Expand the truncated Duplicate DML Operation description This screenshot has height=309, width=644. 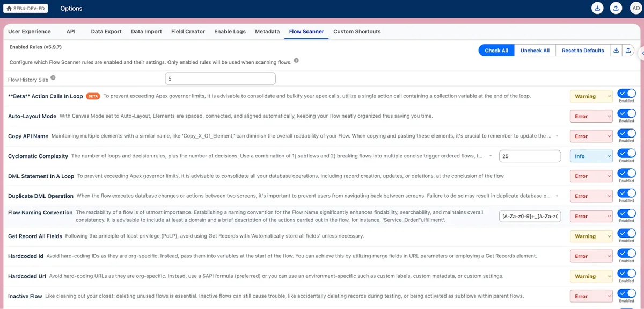click(557, 196)
